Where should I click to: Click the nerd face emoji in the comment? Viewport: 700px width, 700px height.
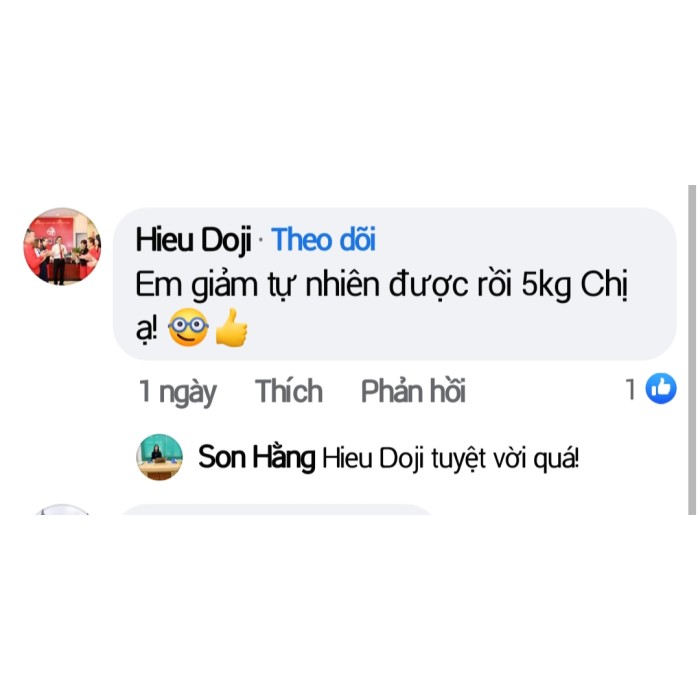[188, 327]
